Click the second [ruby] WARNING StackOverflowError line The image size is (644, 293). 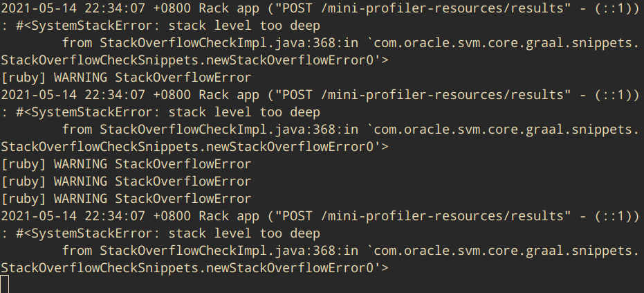tap(126, 163)
